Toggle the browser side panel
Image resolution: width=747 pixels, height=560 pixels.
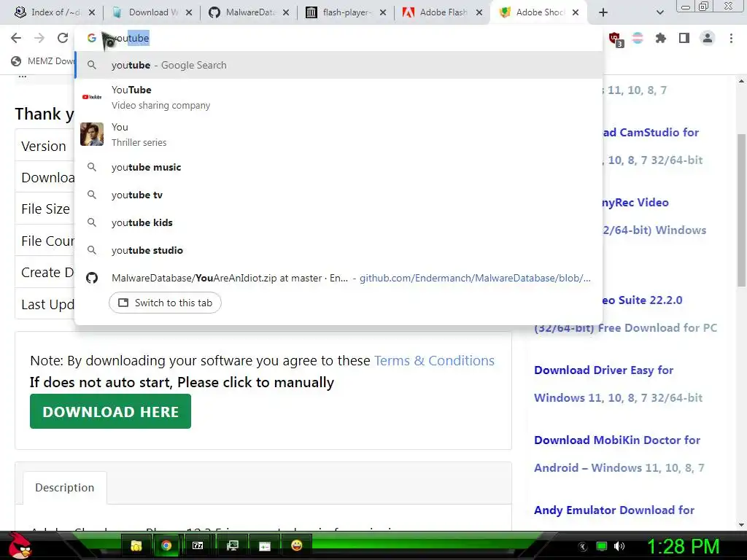click(684, 38)
